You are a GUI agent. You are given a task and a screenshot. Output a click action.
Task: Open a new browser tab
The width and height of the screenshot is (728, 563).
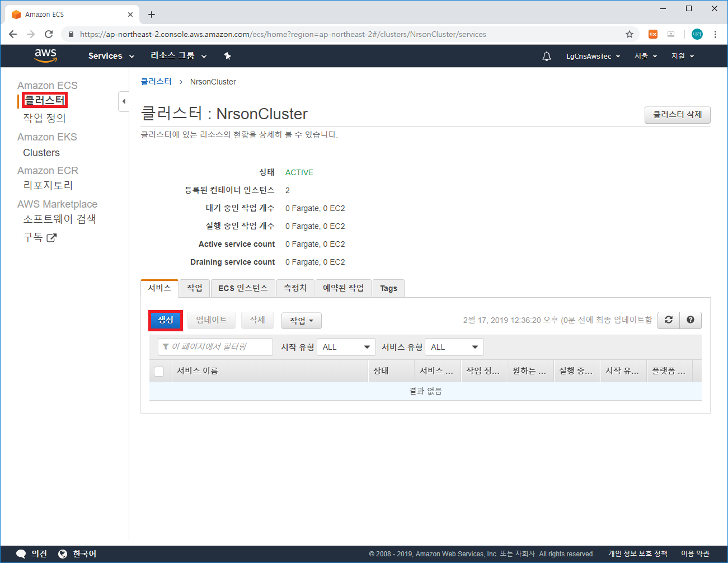tap(152, 15)
